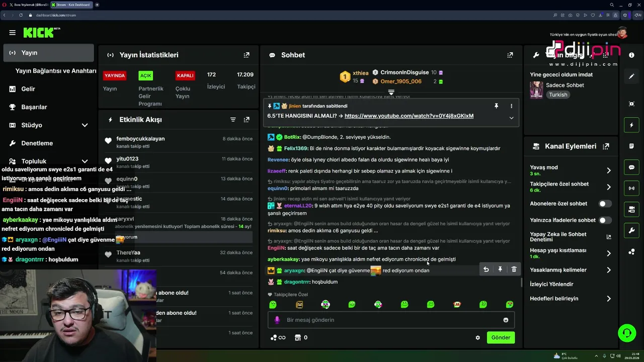Open a new browser tab
This screenshot has width=644, height=362.
(x=97, y=5)
